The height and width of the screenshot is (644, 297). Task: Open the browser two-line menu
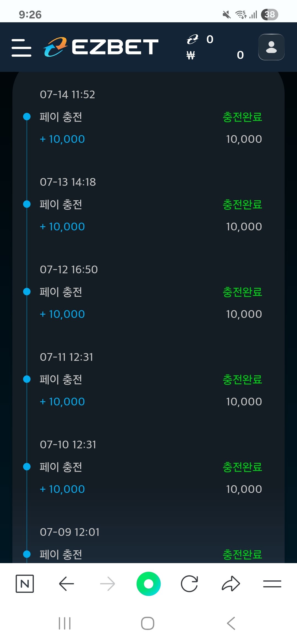pos(272,583)
